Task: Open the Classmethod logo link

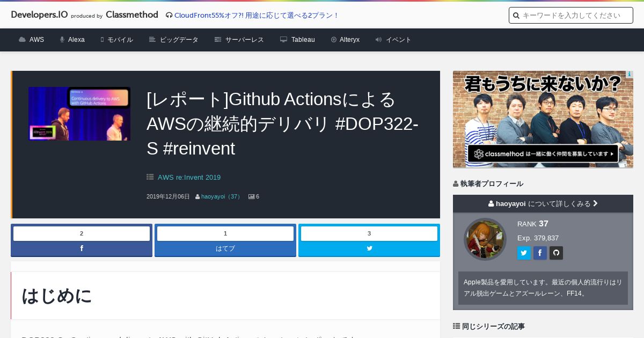Action: pyautogui.click(x=132, y=14)
